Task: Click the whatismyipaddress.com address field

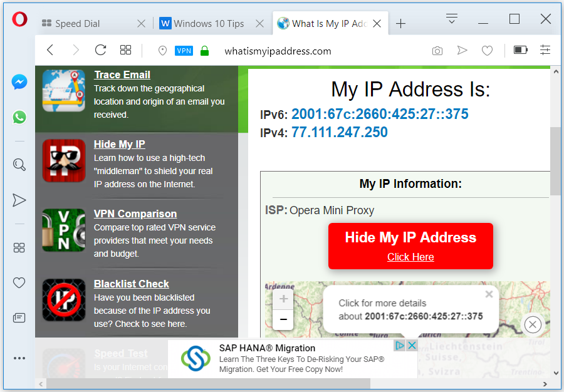Action: coord(278,51)
